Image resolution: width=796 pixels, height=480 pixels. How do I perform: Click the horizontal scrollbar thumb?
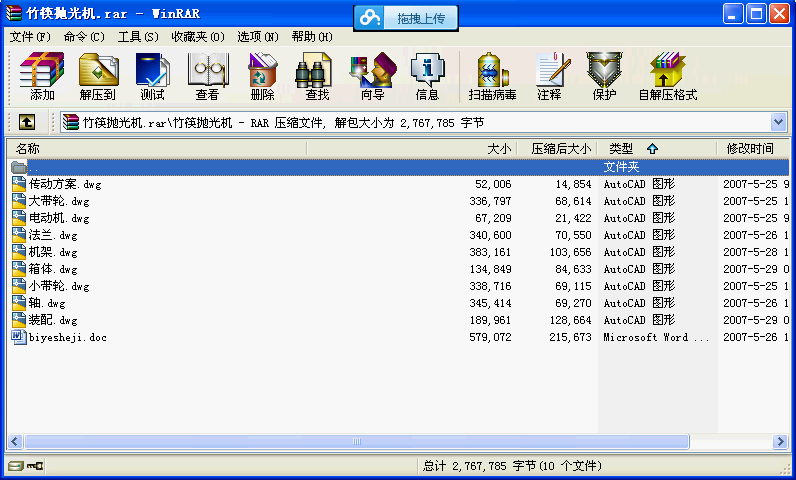pos(357,441)
